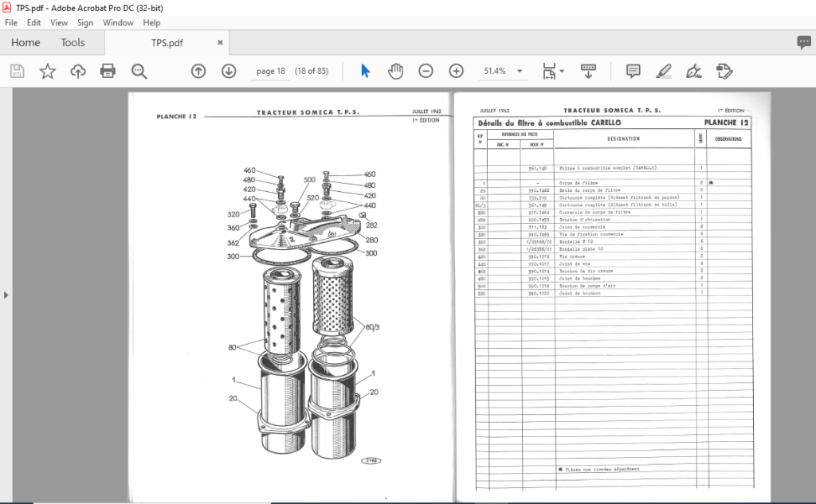Zoom in with the plus circle
Screen dimensions: 816x504
point(457,71)
